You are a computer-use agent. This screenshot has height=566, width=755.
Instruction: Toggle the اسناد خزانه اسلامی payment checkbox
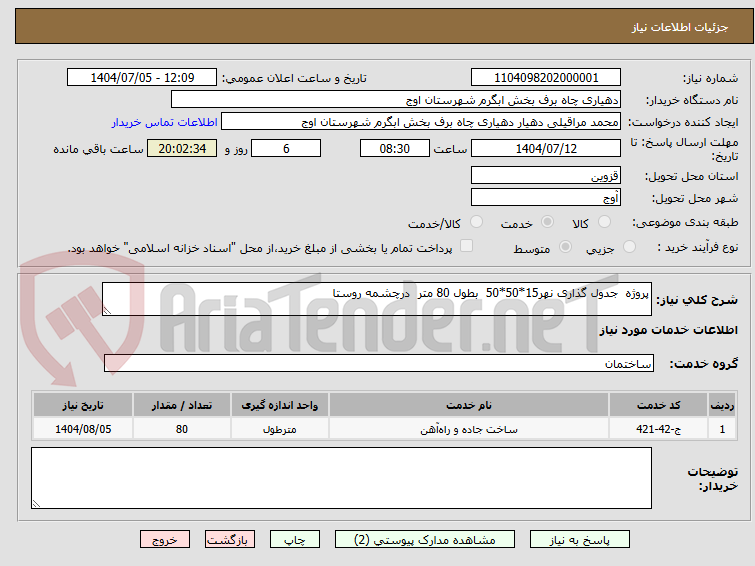(x=466, y=246)
